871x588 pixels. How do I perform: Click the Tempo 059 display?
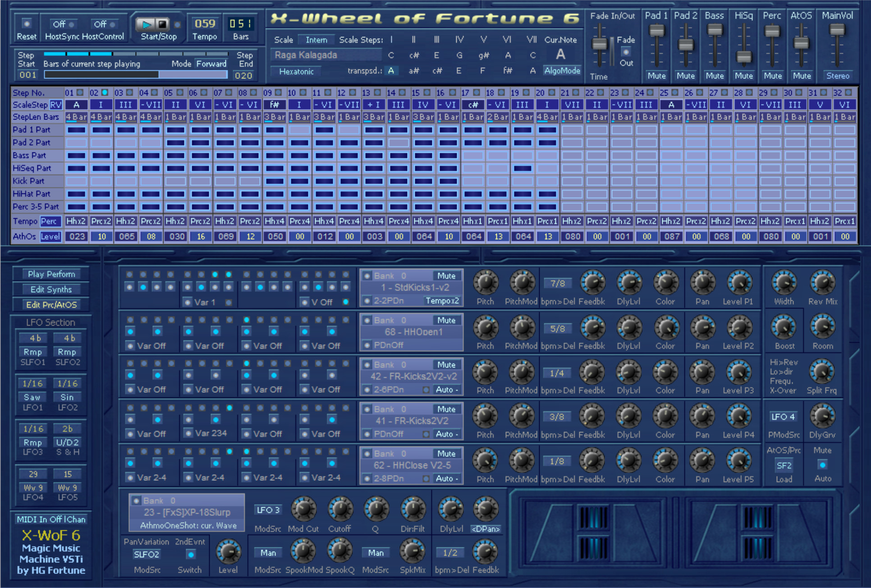[x=205, y=23]
